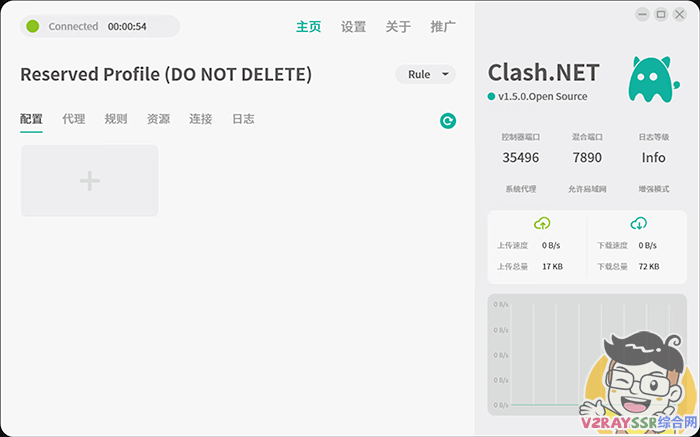Switch to the 规则 rules tab
Screen dimensions: 700x437
coord(116,119)
